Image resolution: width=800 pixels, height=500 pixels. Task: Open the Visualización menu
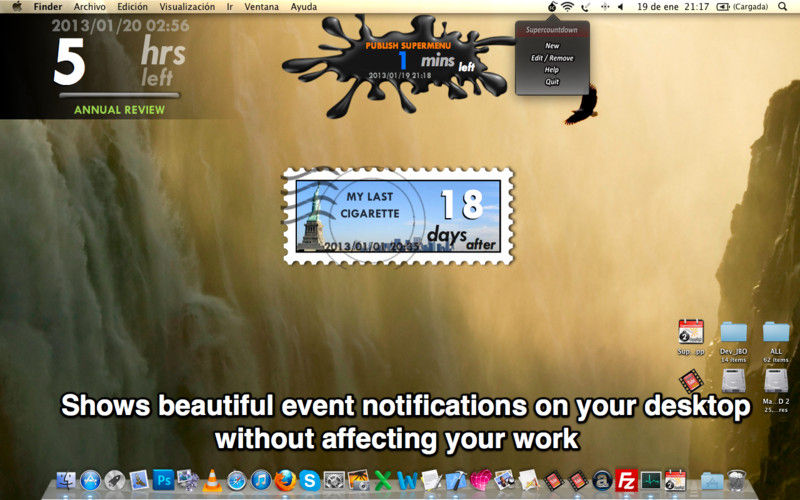coord(187,7)
